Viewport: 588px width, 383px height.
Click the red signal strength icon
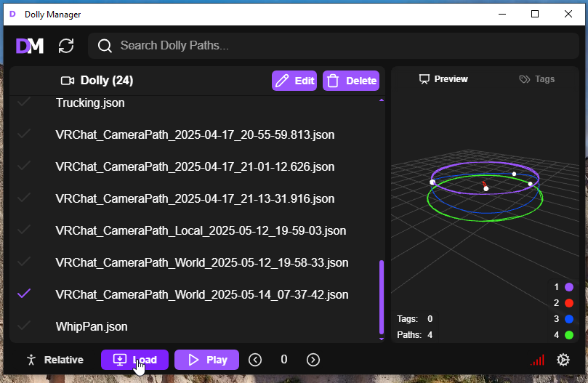(x=537, y=360)
